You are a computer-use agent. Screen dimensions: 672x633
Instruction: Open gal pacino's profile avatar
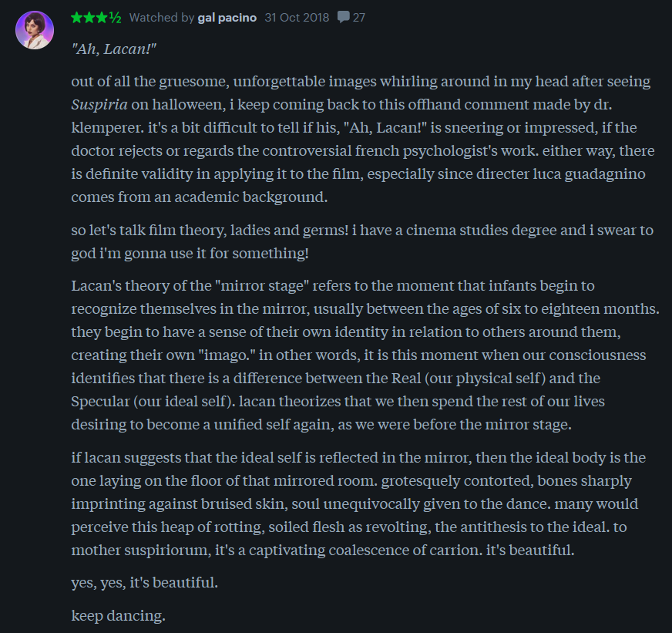[35, 30]
